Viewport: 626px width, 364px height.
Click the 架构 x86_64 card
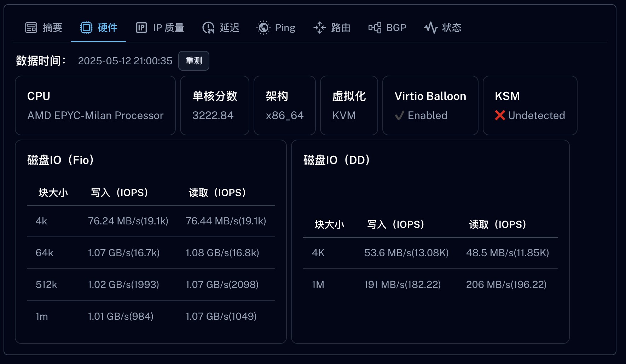(x=284, y=105)
